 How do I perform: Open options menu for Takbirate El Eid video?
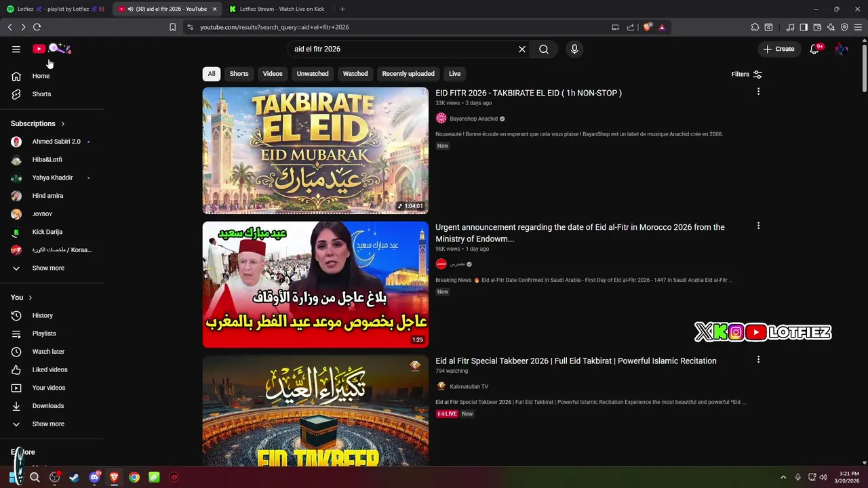click(x=758, y=91)
